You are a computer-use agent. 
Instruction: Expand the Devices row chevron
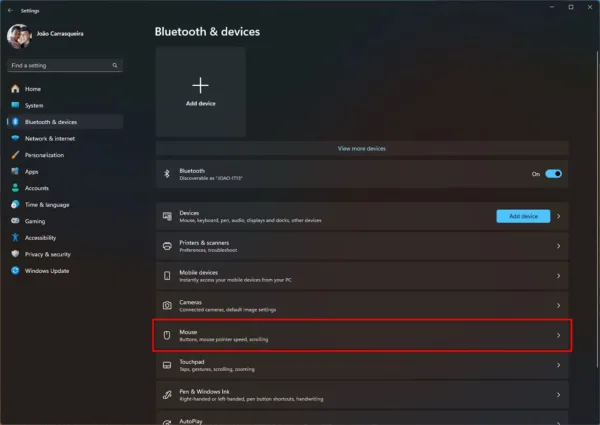tap(559, 216)
